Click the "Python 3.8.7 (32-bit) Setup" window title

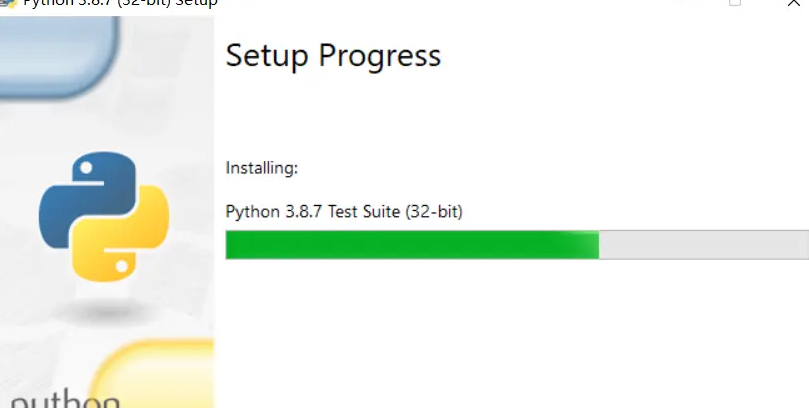tap(120, 3)
